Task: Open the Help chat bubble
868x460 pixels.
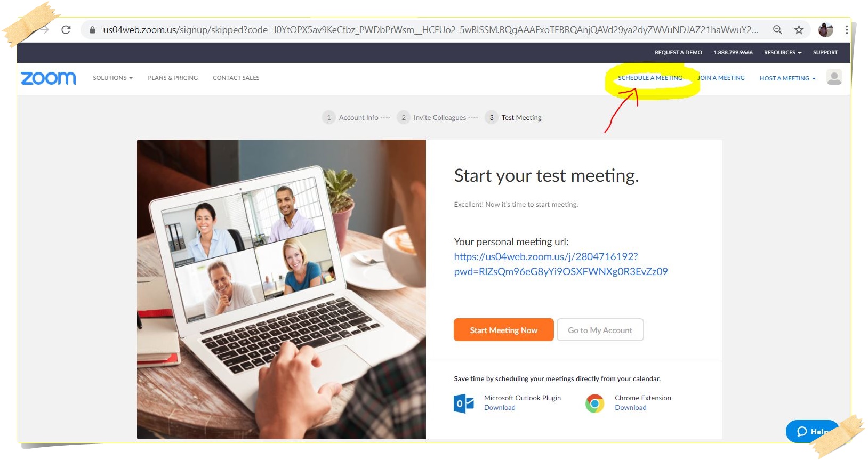Action: tap(812, 432)
